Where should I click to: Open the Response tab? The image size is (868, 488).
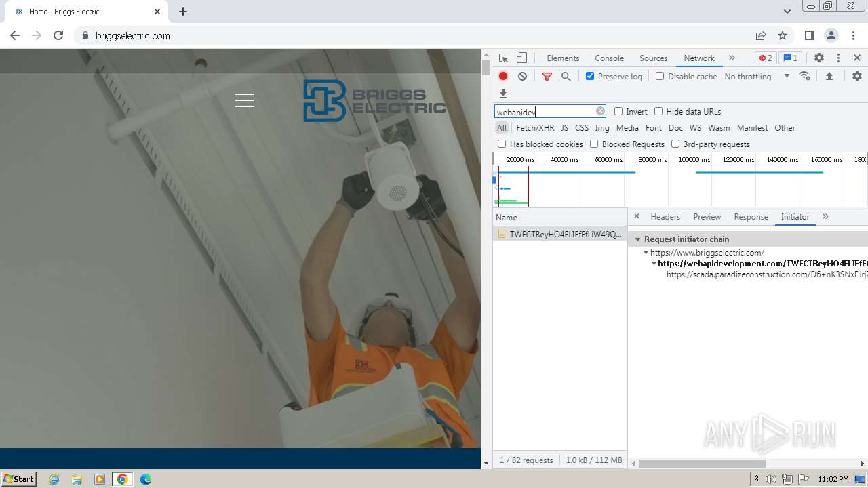(x=751, y=217)
